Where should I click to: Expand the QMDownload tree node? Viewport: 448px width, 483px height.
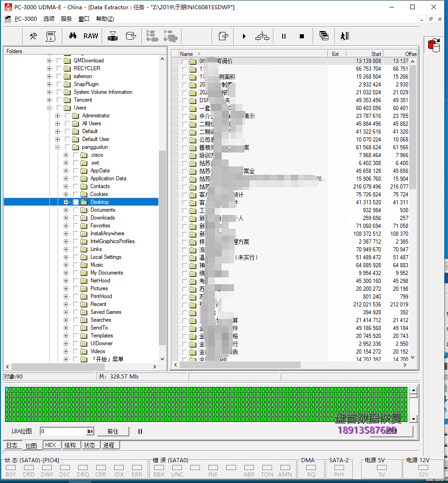point(49,61)
